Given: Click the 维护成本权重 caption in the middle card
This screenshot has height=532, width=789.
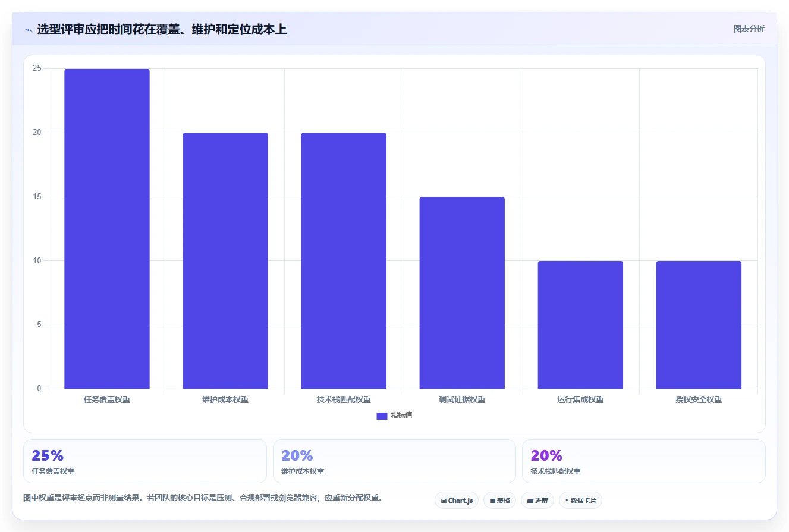Looking at the screenshot, I should point(303,471).
